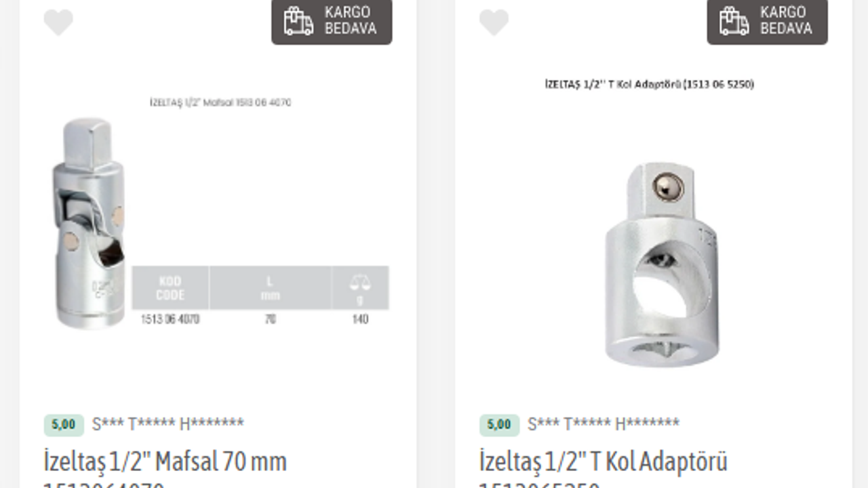Favorite the İzeltaş Mafsal 70 mm product
Screen dimensions: 868x488
[58, 22]
